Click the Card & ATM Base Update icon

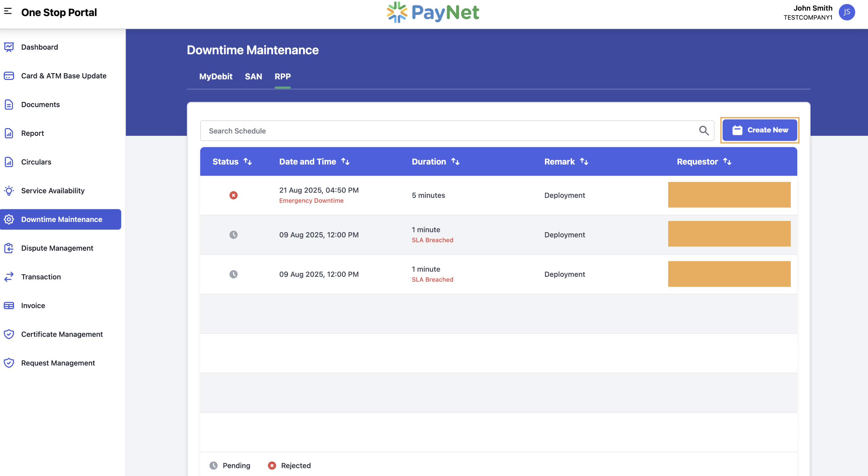point(8,76)
